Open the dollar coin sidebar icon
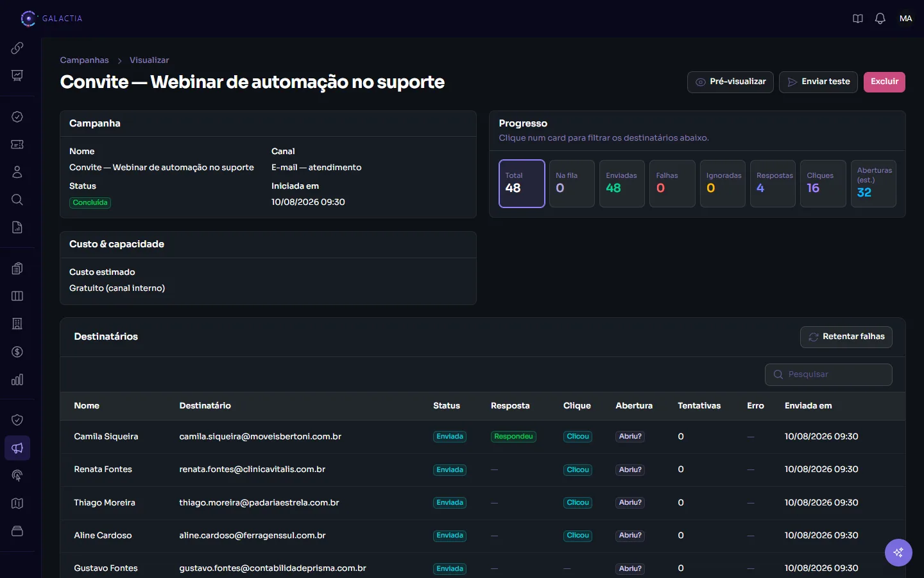 17,352
